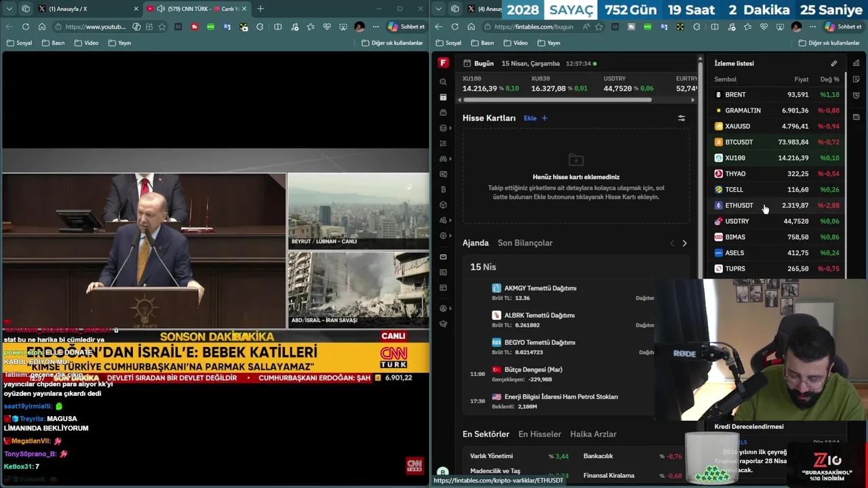This screenshot has height=488, width=868.
Task: Bookmark the YouTube page with star icon
Action: 161,26
